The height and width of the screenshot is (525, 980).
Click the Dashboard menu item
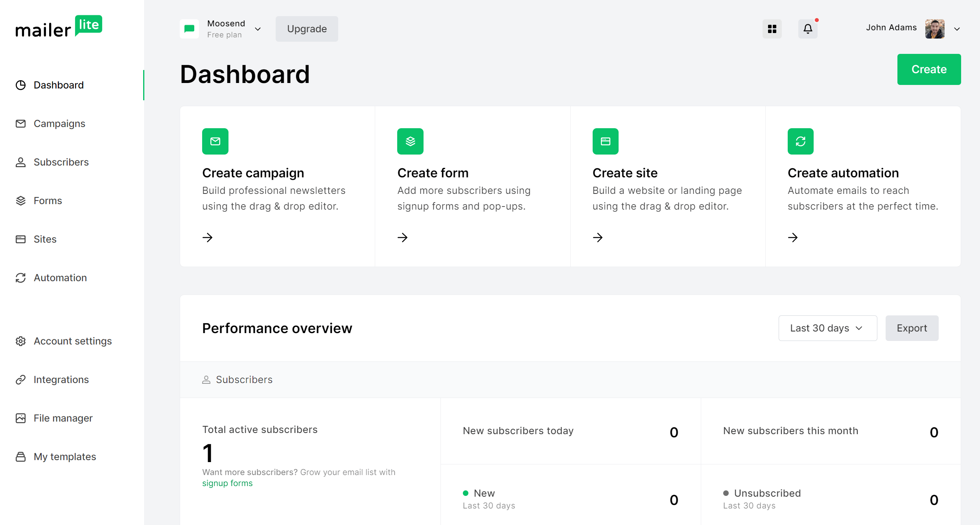58,84
